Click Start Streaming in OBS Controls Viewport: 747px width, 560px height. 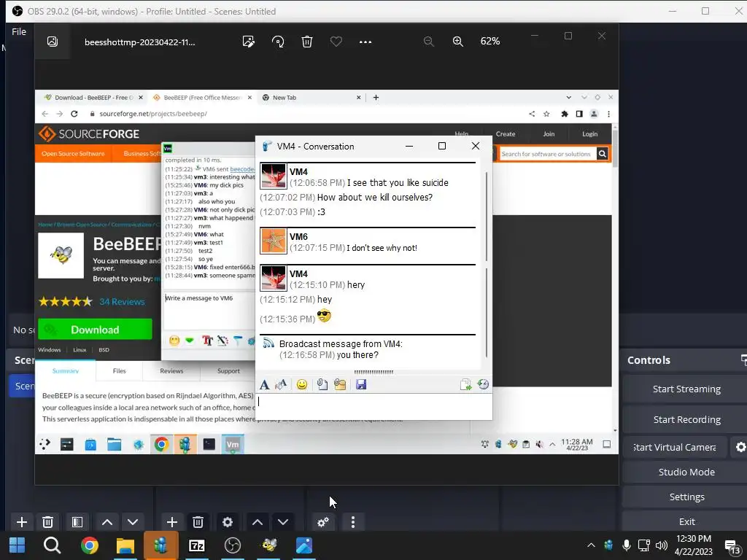(686, 389)
